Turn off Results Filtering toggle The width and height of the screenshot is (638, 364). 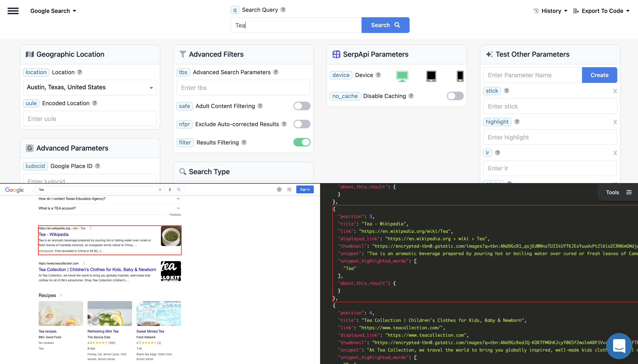[x=302, y=142]
